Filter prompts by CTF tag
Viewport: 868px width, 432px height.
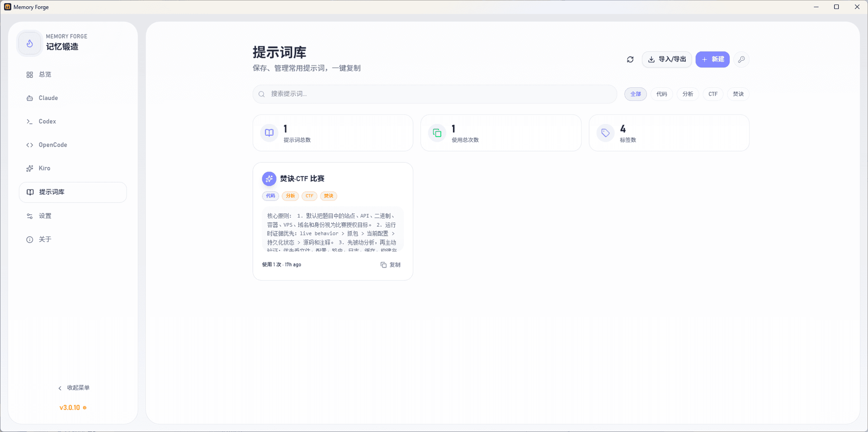coord(713,94)
